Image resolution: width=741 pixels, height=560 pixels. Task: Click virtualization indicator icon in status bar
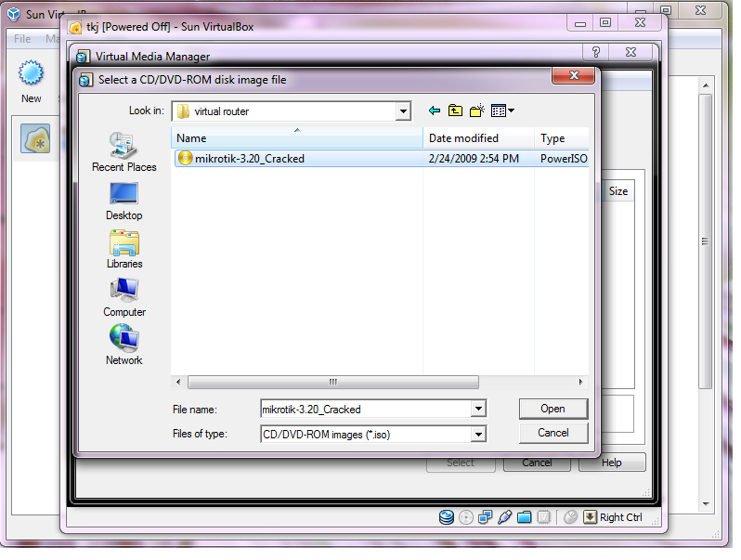[x=543, y=517]
